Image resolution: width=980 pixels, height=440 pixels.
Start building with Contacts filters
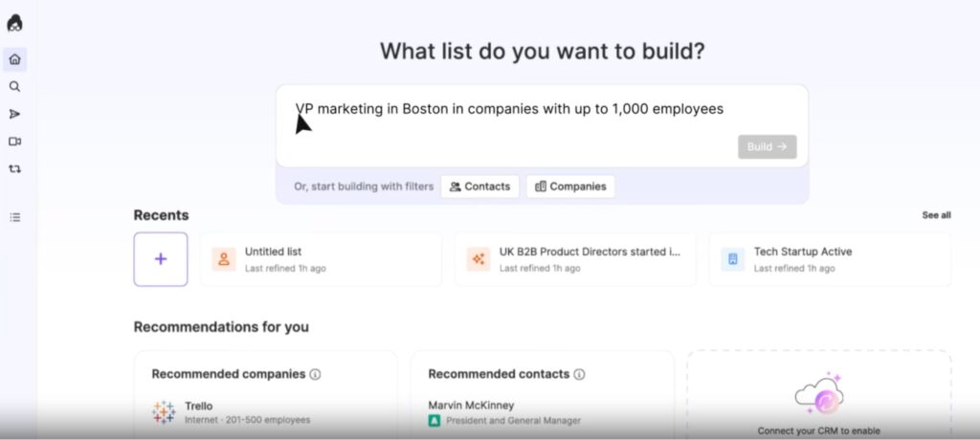point(480,187)
